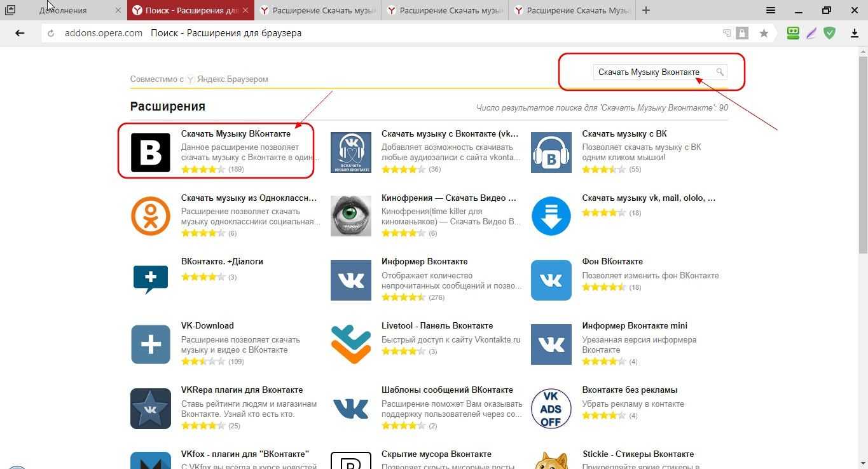Open Скрытие мусора Вконтакте link
This screenshot has width=868, height=469.
tap(436, 454)
